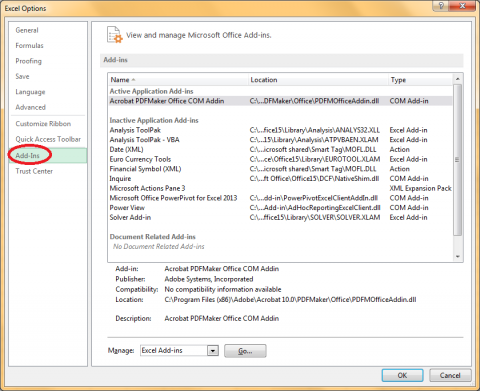Select Microsoft Actions Pane 3 row
Image resolution: width=480 pixels, height=391 pixels.
pos(280,188)
